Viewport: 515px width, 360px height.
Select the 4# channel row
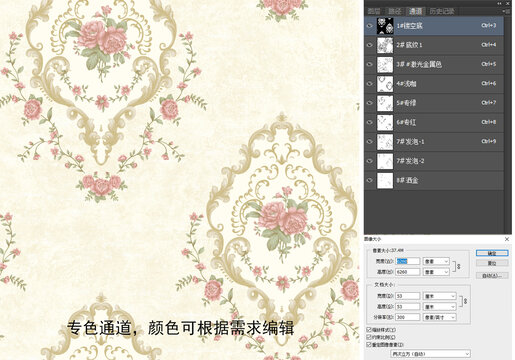pyautogui.click(x=434, y=84)
